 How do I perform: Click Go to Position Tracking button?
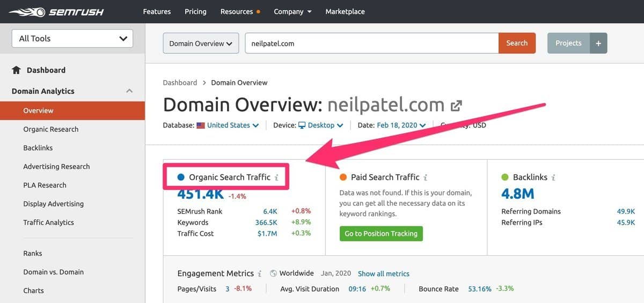[381, 234]
